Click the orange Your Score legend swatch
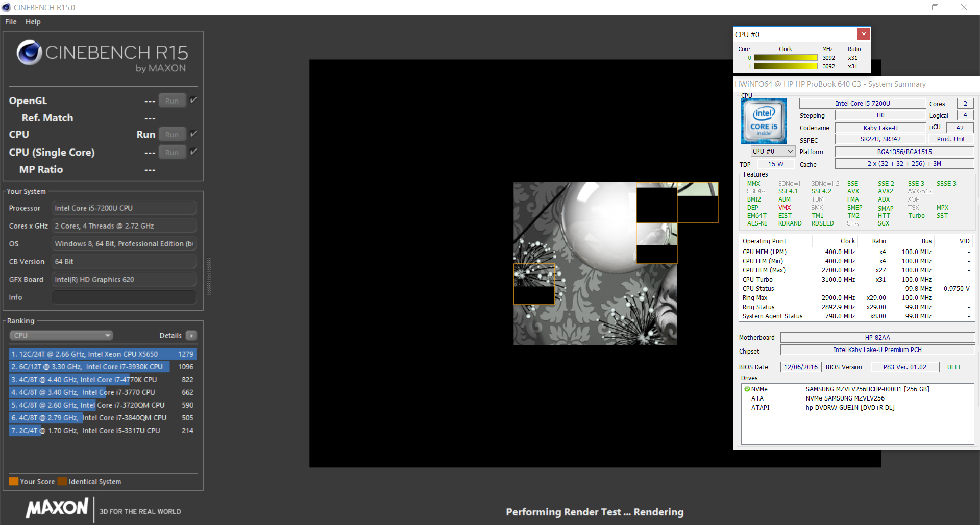 point(13,482)
